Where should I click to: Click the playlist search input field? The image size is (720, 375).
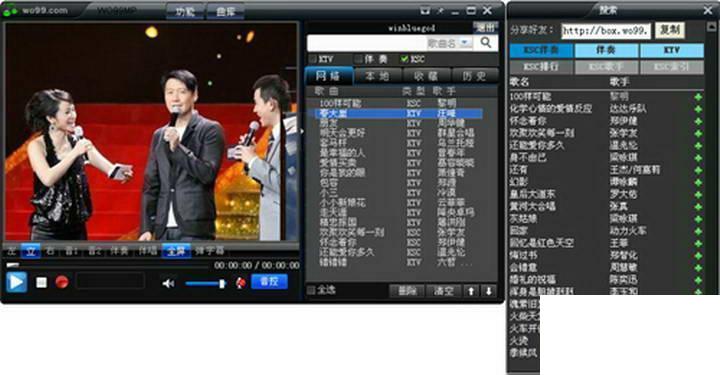(367, 43)
